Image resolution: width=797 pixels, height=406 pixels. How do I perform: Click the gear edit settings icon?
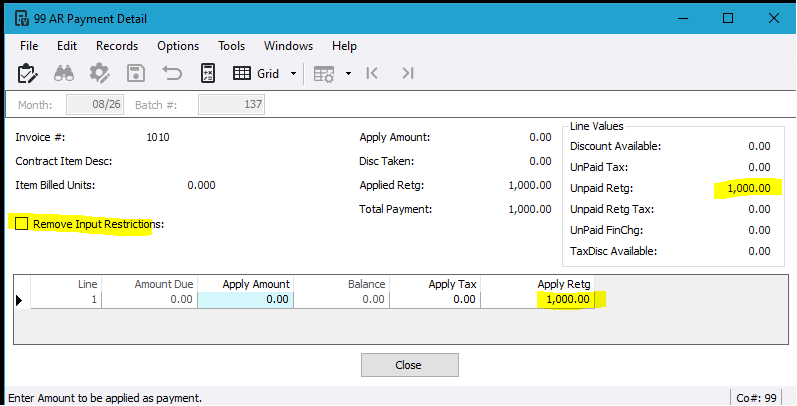pos(100,74)
